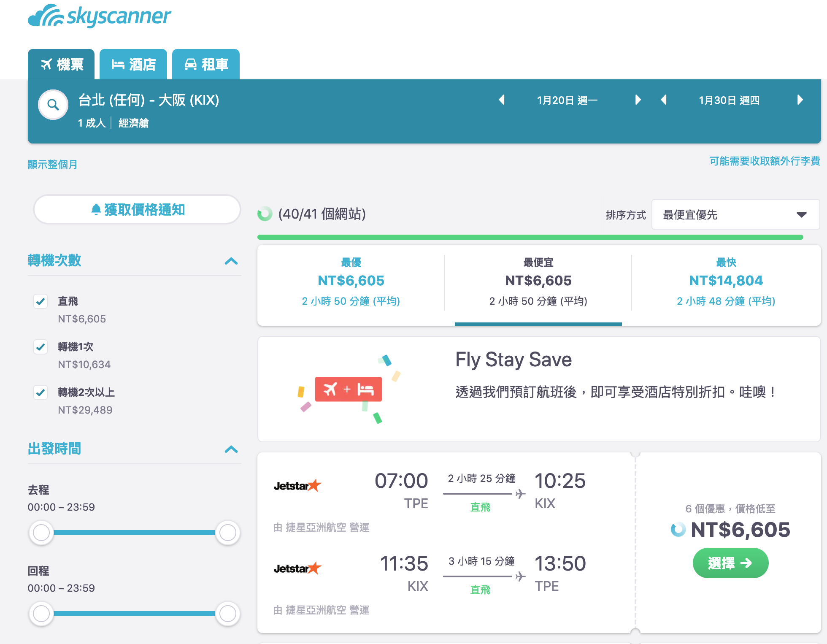Click the Fly Stay Save illustration
Screen dimensions: 827x644
pyautogui.click(x=349, y=389)
